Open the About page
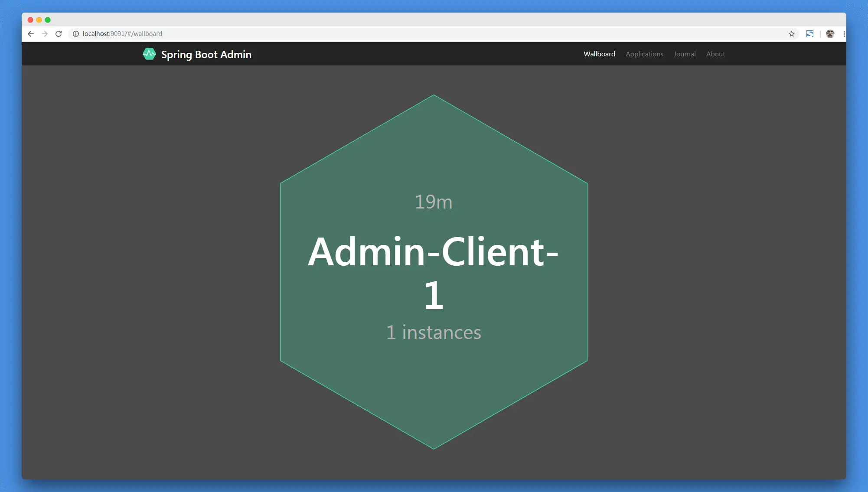The width and height of the screenshot is (868, 492). click(715, 54)
